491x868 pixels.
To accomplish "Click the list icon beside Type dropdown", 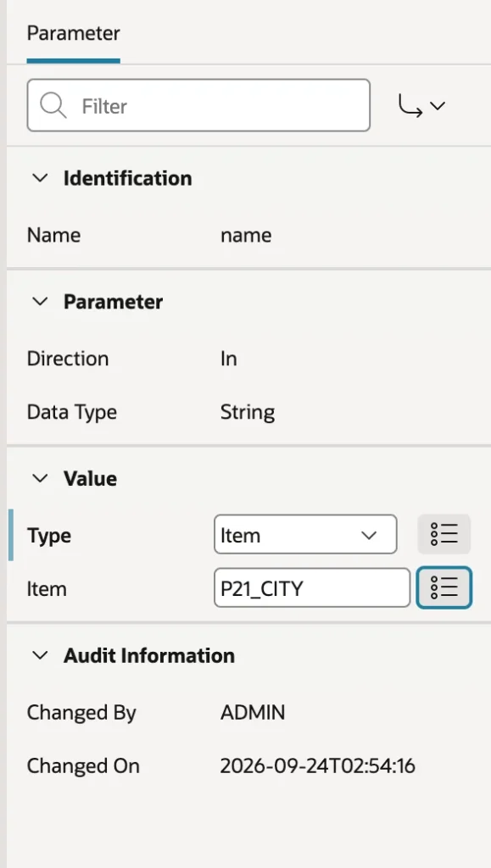I will point(444,534).
